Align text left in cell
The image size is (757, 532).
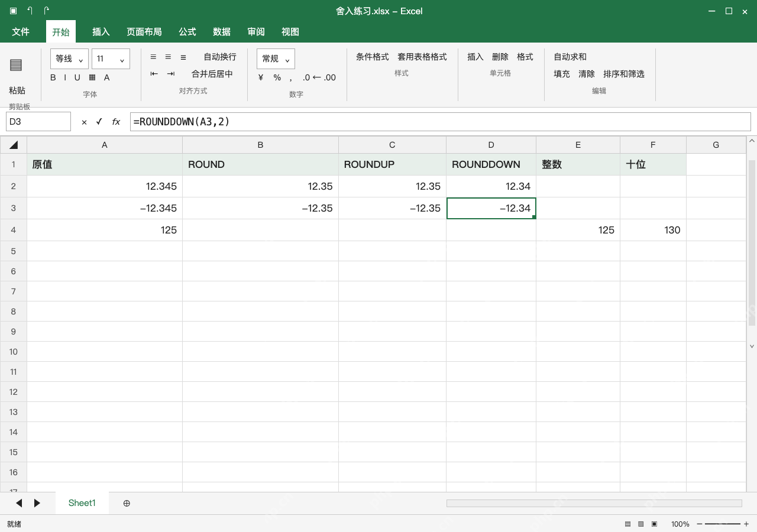pyautogui.click(x=153, y=57)
